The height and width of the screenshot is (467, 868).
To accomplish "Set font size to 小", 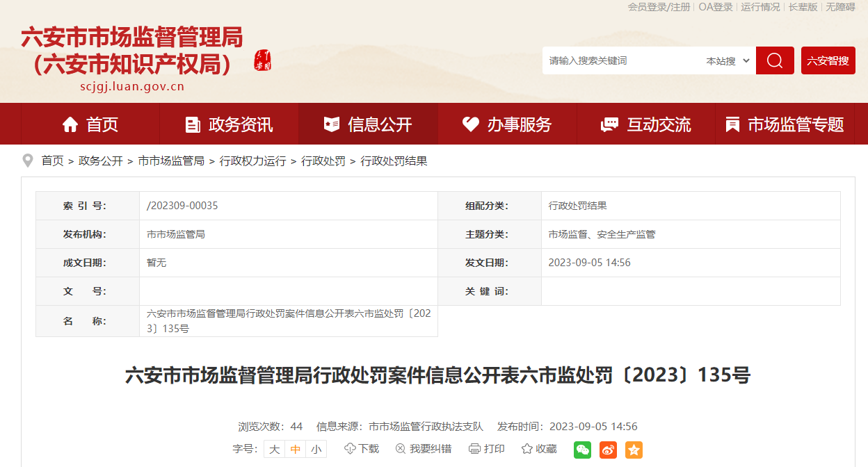I will pyautogui.click(x=316, y=449).
